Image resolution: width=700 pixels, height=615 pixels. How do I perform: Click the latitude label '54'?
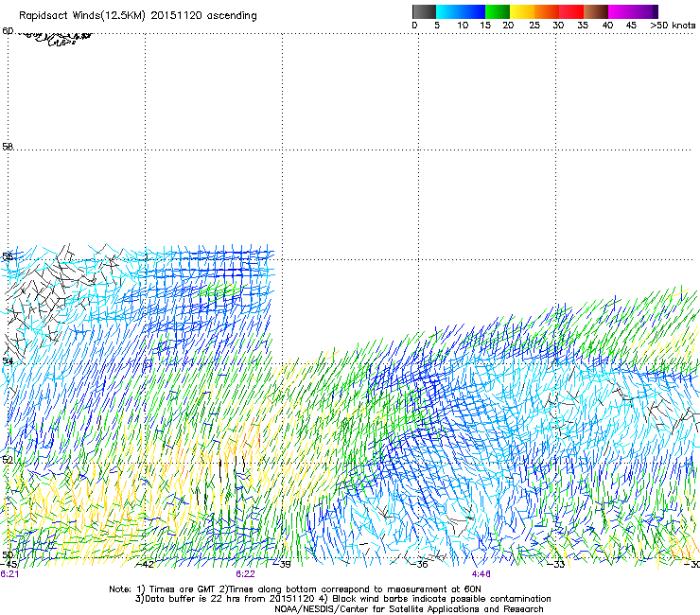8,360
